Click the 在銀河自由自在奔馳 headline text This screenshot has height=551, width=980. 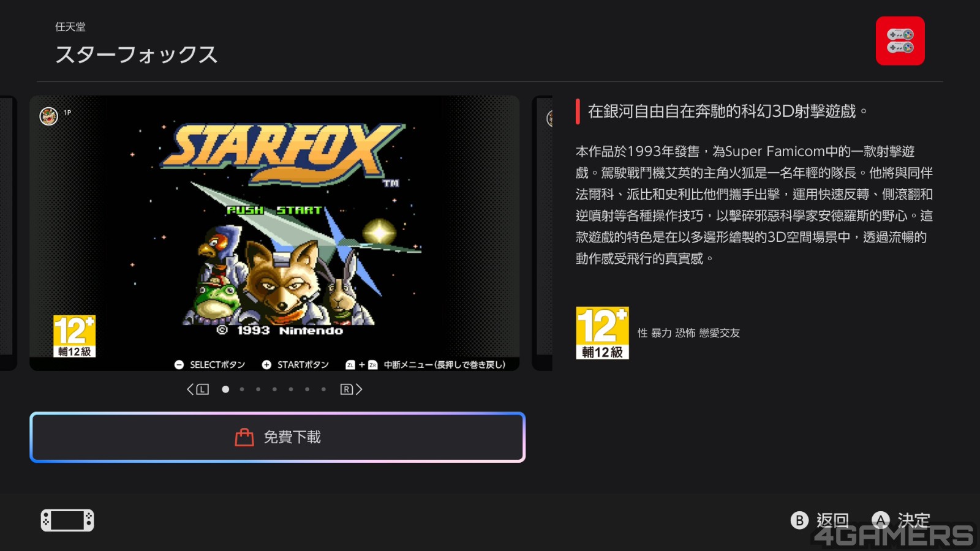728,111
